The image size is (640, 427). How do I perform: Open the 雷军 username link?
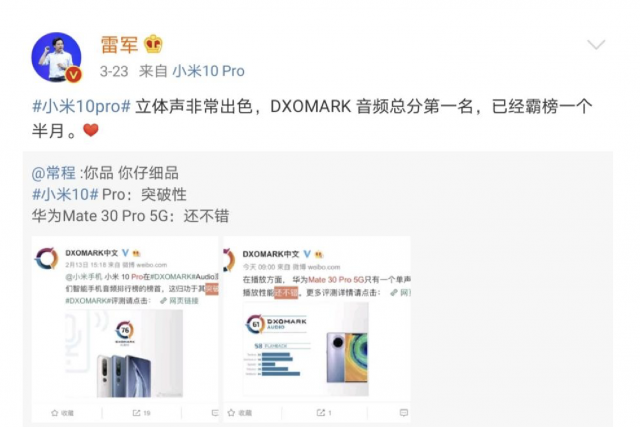[119, 44]
